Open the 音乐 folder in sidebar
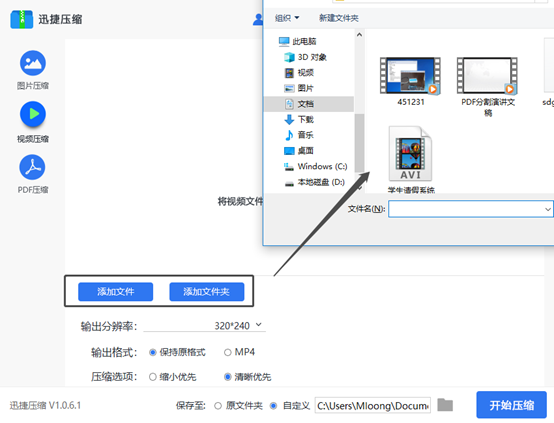The height and width of the screenshot is (423, 554). [x=299, y=135]
